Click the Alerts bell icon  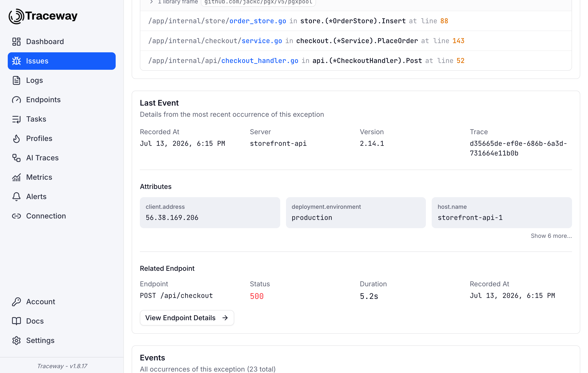(x=16, y=197)
